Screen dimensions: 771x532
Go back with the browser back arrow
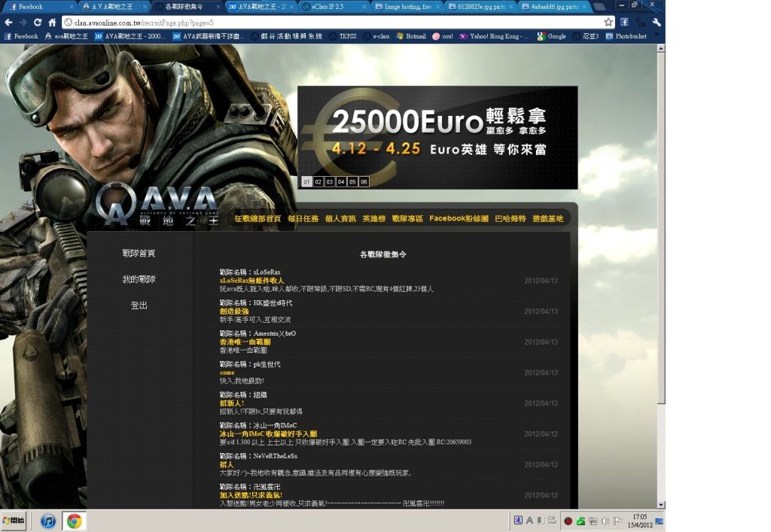[x=8, y=22]
